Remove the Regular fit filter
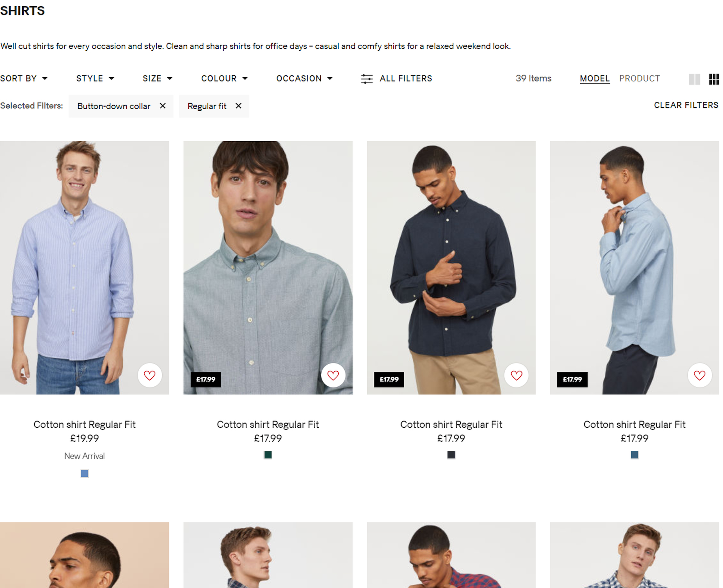 coord(239,106)
